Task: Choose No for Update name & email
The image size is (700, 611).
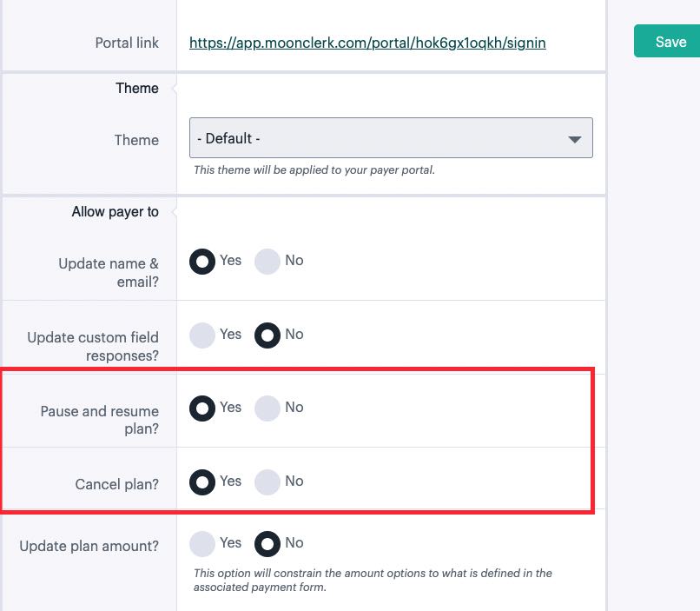Action: coord(267,262)
